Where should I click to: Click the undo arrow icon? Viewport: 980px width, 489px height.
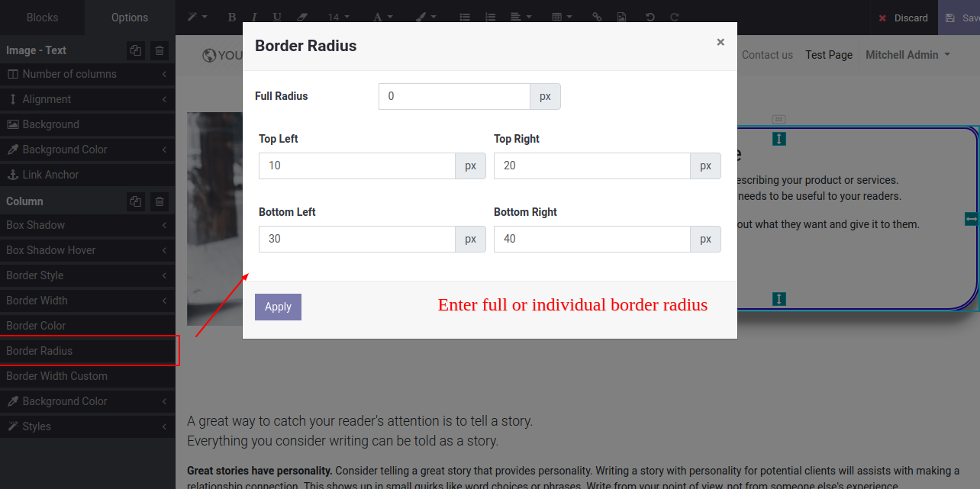[650, 17]
